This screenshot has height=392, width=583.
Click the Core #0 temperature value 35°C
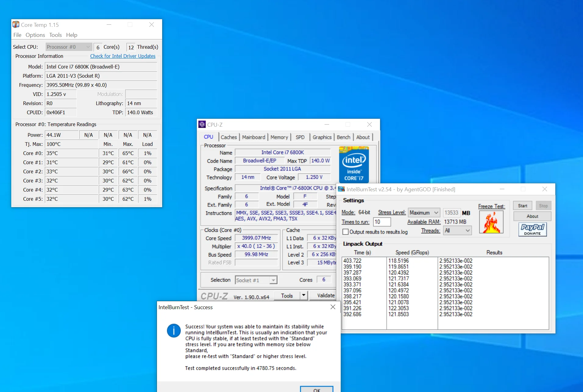tap(72, 153)
